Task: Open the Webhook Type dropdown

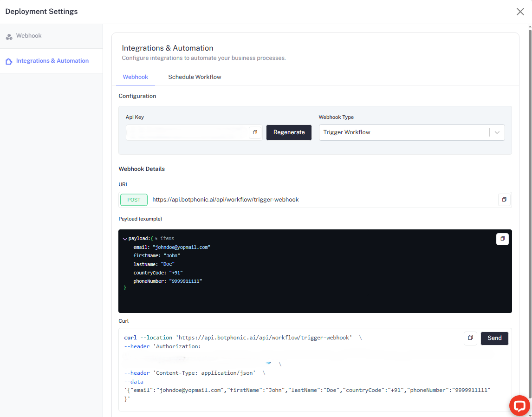Action: click(x=412, y=132)
